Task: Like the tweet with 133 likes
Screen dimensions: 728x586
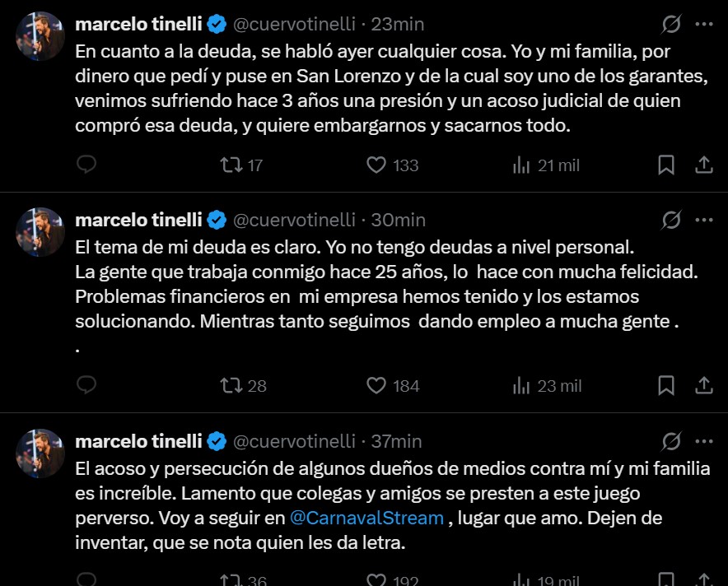Action: (x=376, y=165)
